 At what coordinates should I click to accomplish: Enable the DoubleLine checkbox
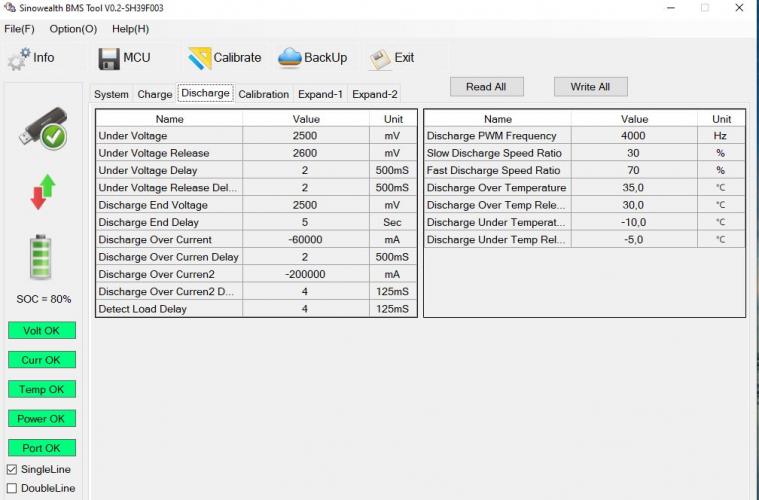tap(12, 488)
